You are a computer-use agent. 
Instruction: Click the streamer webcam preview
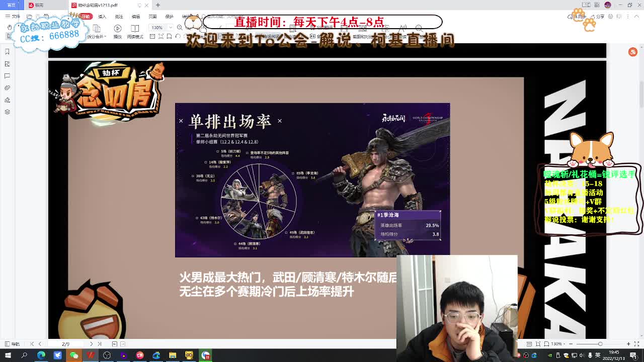pos(457,307)
